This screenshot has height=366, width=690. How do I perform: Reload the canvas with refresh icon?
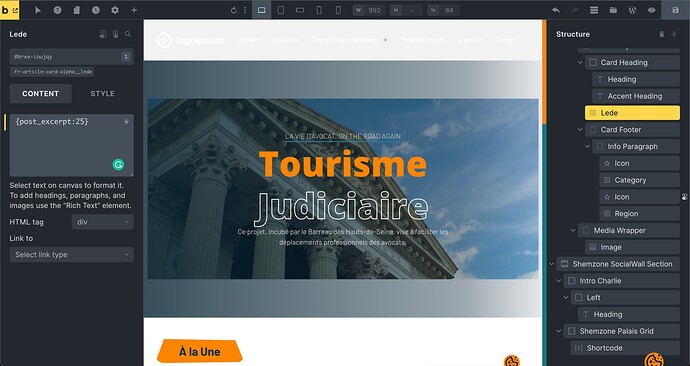(234, 10)
